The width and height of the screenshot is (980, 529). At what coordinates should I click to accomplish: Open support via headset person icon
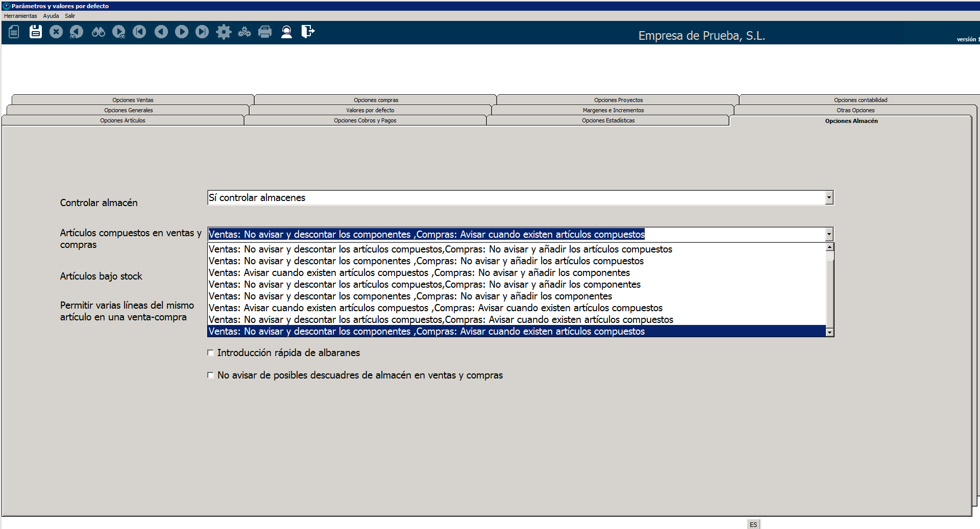[286, 32]
